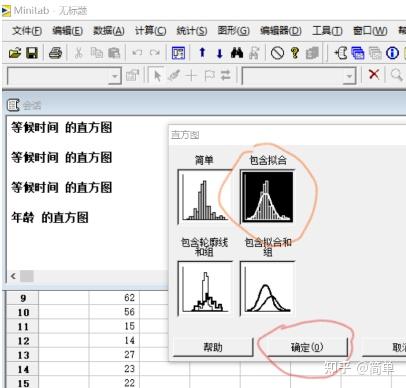
Task: Click the session window document icon
Action: point(13,105)
